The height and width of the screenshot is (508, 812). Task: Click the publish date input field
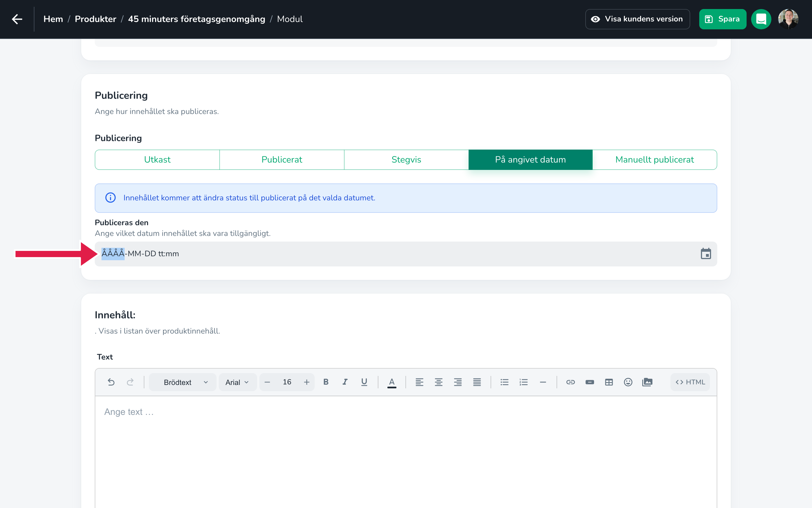pos(406,254)
